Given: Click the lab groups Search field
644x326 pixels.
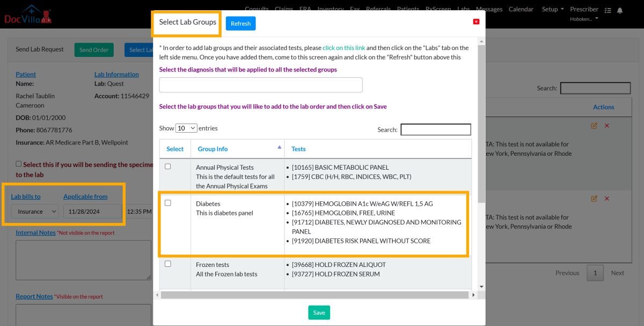Looking at the screenshot, I should (435, 129).
